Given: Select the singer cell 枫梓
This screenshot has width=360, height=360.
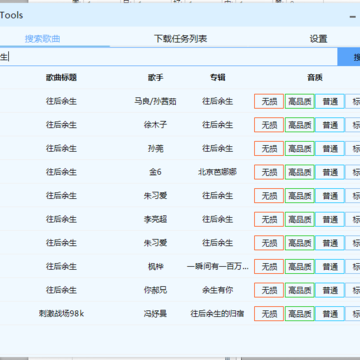Looking at the screenshot, I should [x=155, y=267].
